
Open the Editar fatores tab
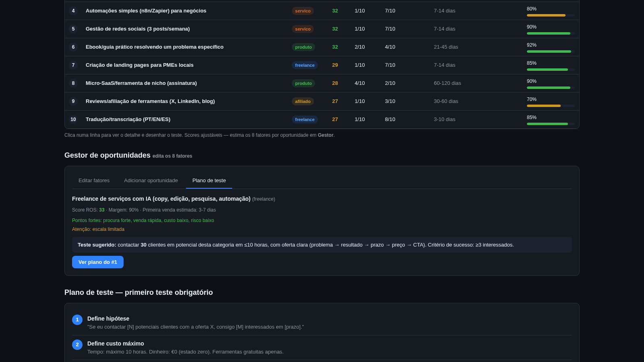pyautogui.click(x=94, y=181)
